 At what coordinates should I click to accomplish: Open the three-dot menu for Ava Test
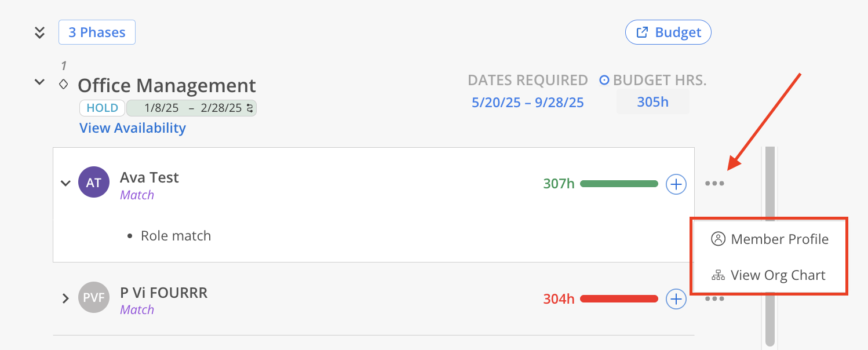(x=714, y=184)
